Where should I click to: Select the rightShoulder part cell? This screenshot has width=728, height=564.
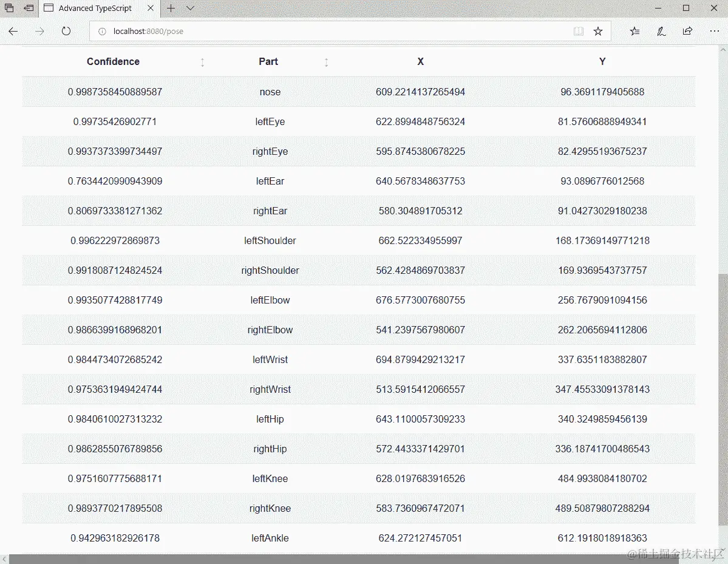(270, 270)
